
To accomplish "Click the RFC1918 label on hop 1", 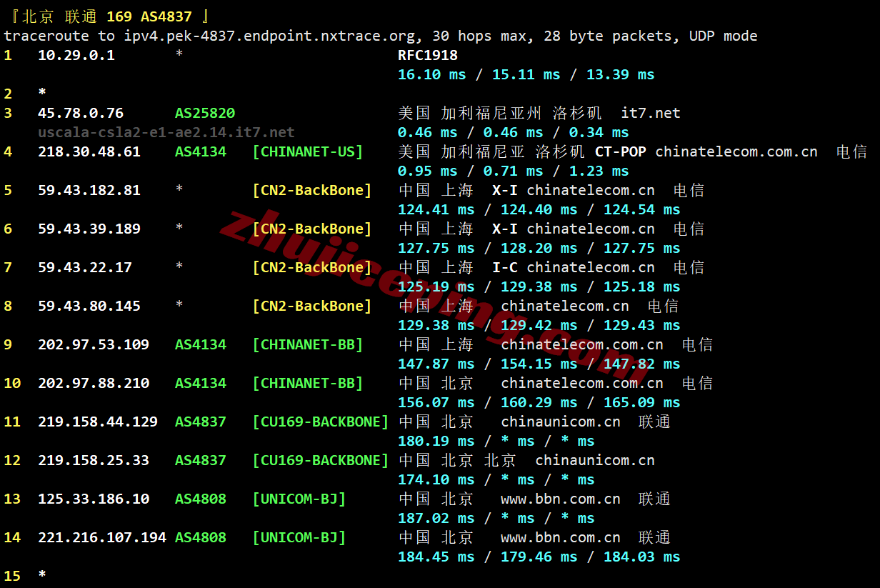I will pyautogui.click(x=428, y=55).
